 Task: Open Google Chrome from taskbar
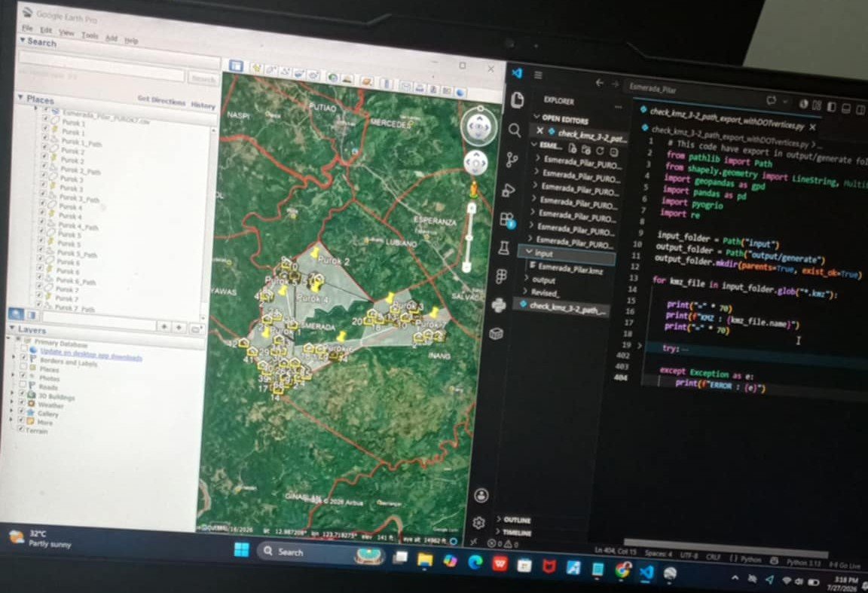623,570
